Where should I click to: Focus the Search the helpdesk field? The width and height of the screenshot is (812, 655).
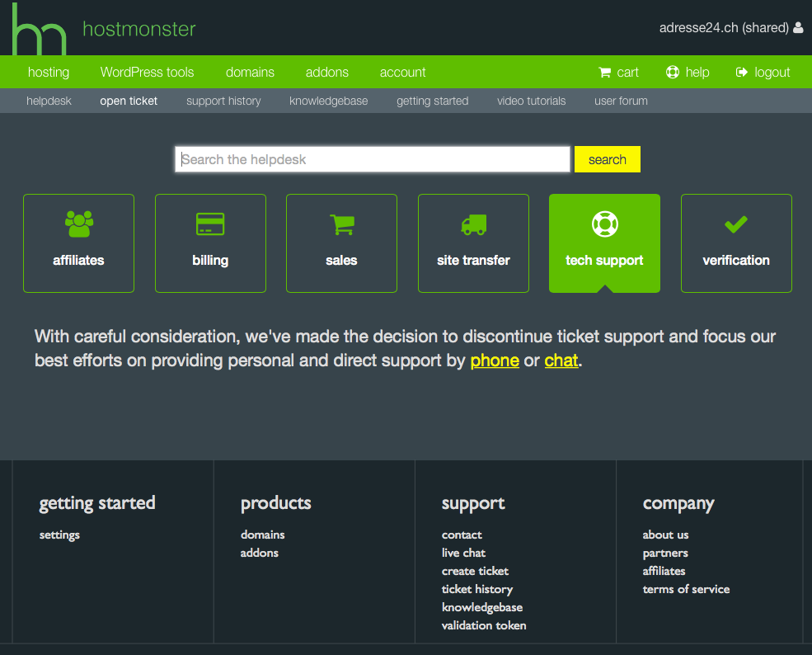(x=373, y=159)
